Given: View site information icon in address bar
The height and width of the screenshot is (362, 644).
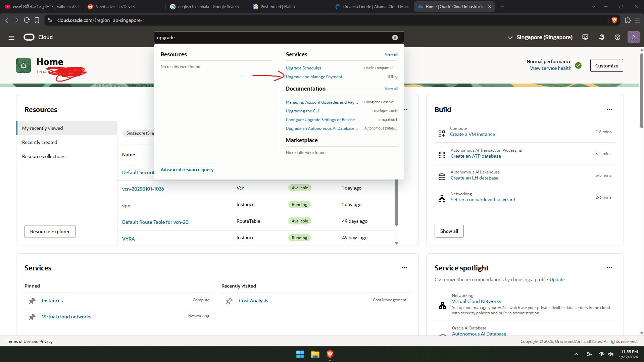Looking at the screenshot, I should (x=50, y=20).
